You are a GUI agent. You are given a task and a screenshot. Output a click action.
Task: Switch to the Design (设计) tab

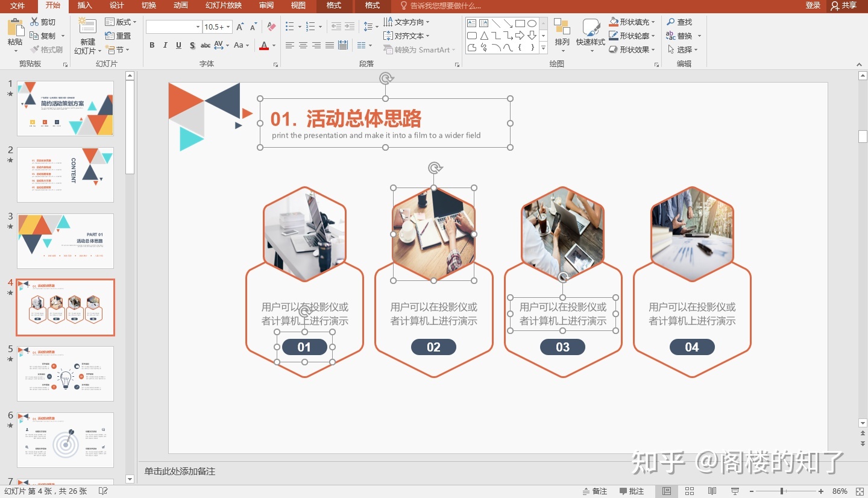[117, 6]
